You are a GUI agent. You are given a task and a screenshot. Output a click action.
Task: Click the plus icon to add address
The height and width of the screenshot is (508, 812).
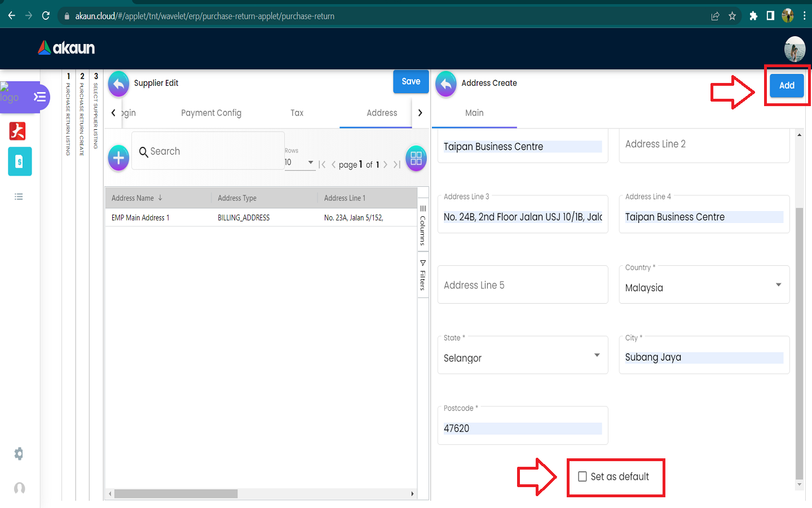coord(118,158)
